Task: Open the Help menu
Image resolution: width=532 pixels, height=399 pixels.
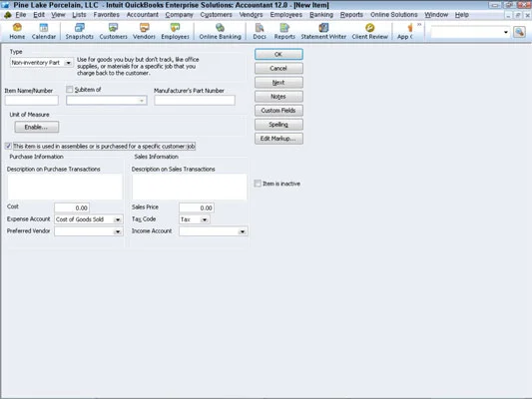Action: pos(462,15)
